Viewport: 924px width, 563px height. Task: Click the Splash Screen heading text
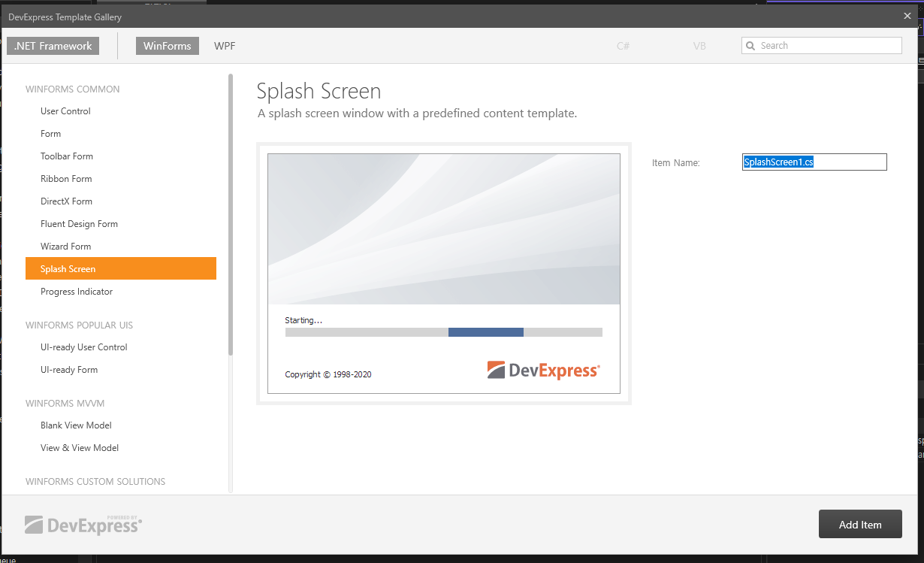point(319,92)
